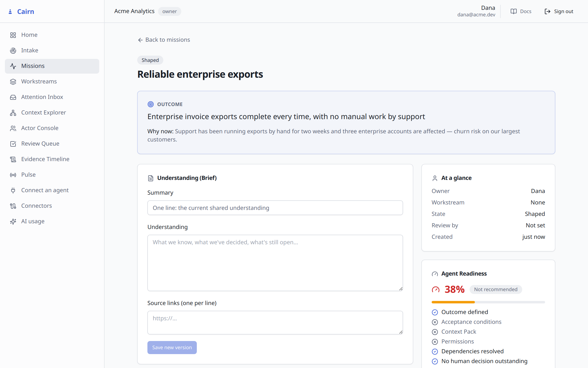
Task: Open Evidence Timeline page
Action: tap(52, 159)
